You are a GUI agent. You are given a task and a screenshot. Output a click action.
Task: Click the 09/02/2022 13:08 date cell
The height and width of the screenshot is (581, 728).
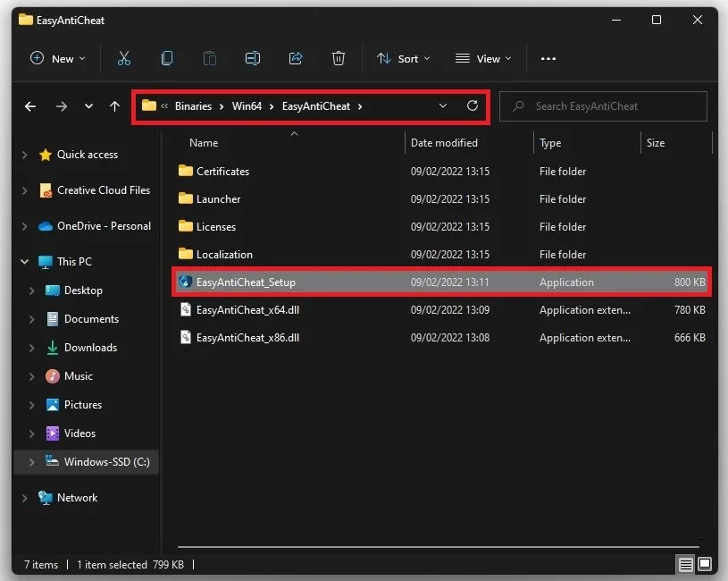point(450,338)
